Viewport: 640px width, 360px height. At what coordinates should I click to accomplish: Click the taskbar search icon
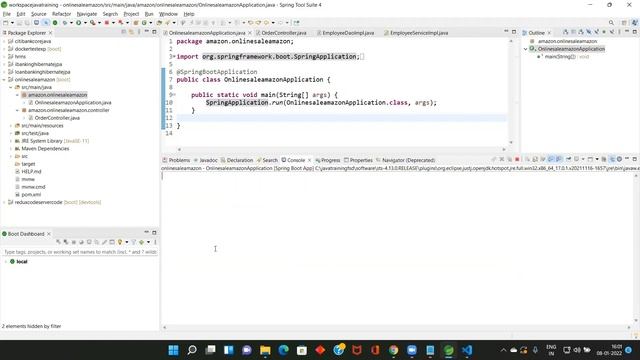coord(192,350)
